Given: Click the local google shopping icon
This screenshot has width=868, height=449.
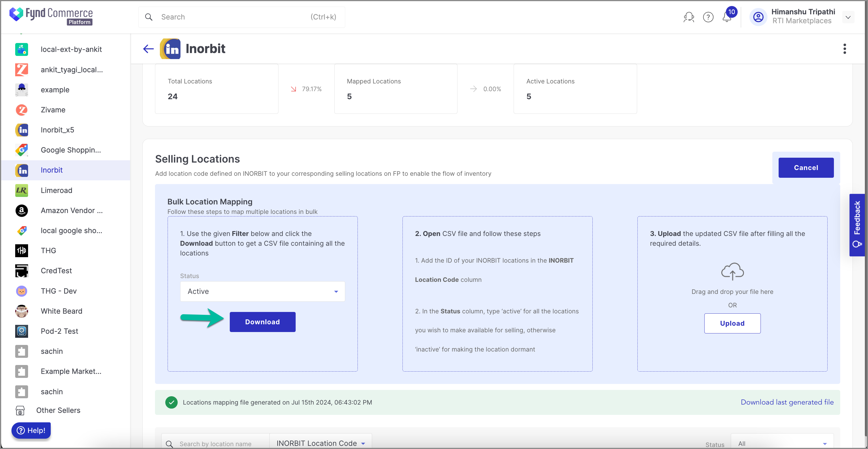Looking at the screenshot, I should click(x=21, y=231).
